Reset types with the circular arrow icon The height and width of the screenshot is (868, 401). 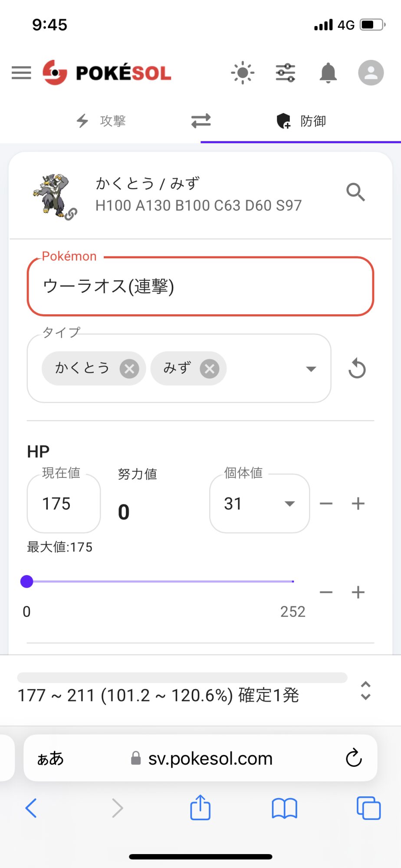357,368
